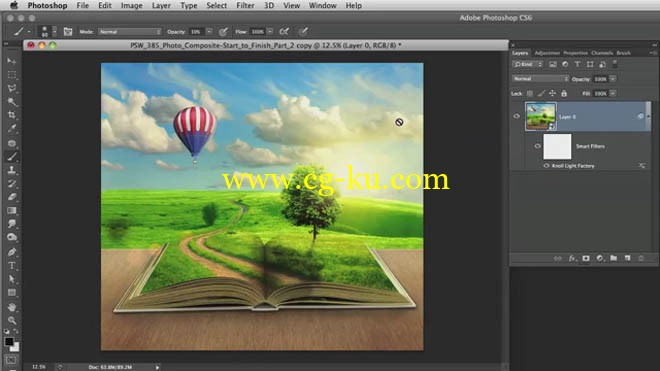Swap foreground and background colors

(x=16, y=331)
